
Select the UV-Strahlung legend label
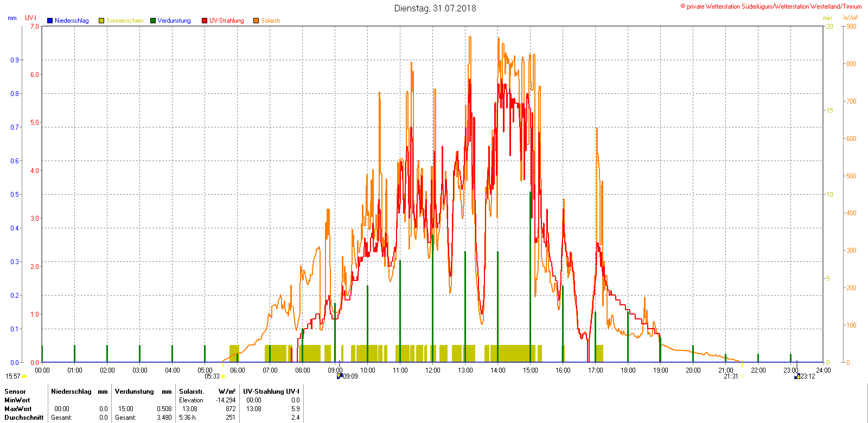[227, 21]
